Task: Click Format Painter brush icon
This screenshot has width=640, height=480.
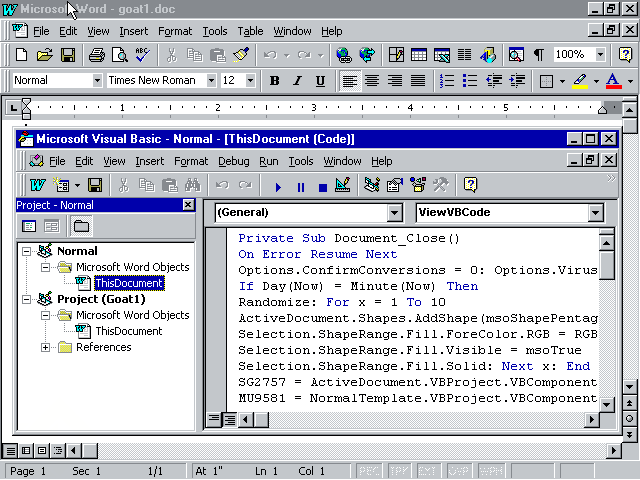Action: (241, 54)
